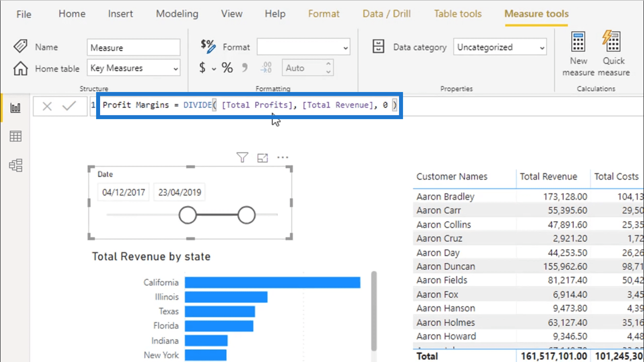Click revenue value 55,395.60
The image size is (644, 362).
pos(568,210)
